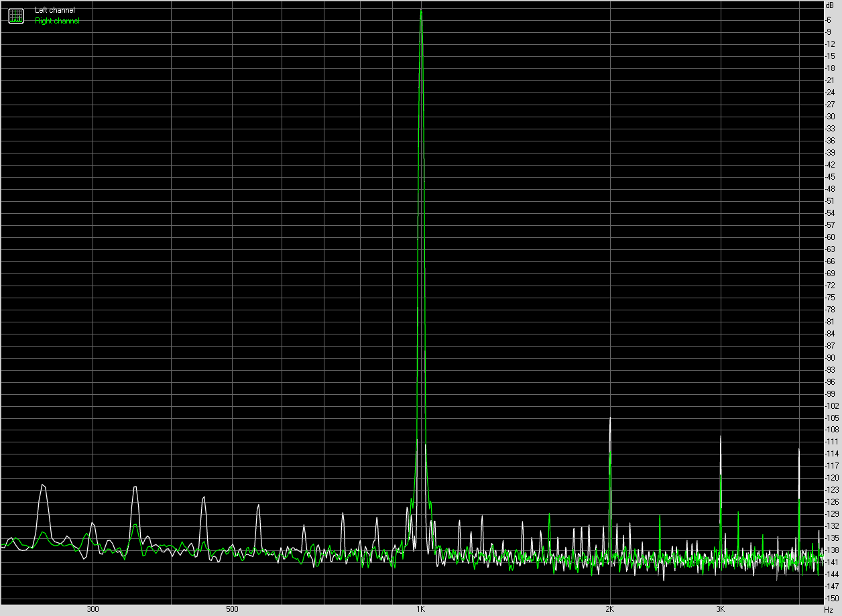The image size is (842, 616).
Task: Select the 'Right channel' legend label
Action: [57, 21]
